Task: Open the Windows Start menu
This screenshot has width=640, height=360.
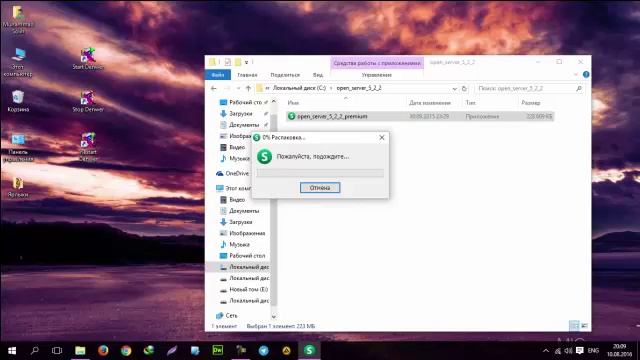Action: (12, 351)
